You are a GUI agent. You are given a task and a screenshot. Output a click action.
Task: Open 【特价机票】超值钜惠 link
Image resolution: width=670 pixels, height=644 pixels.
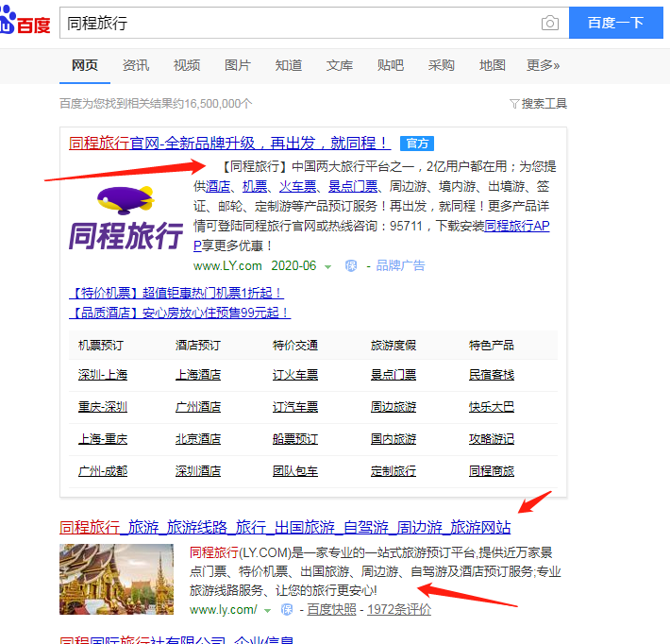coord(176,293)
